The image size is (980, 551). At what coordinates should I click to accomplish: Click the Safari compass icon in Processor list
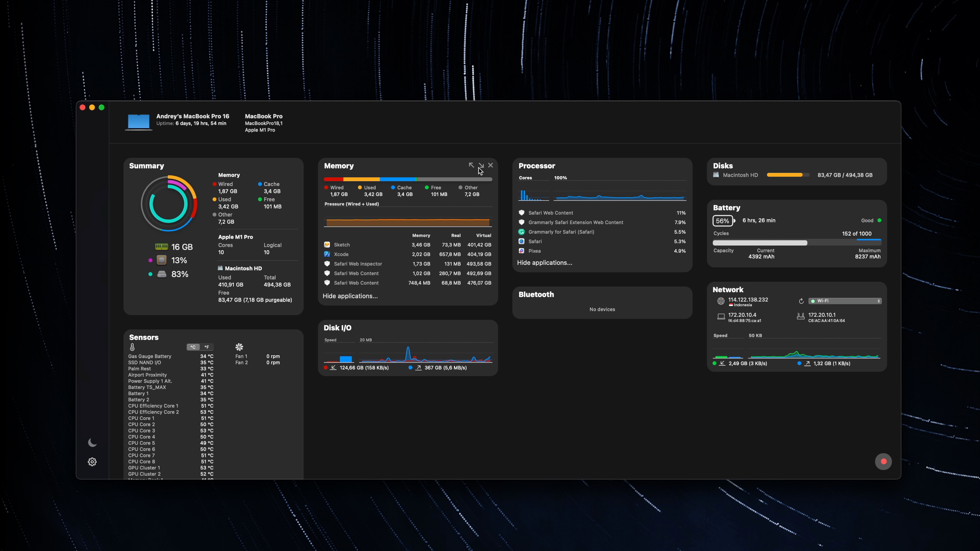coord(521,241)
